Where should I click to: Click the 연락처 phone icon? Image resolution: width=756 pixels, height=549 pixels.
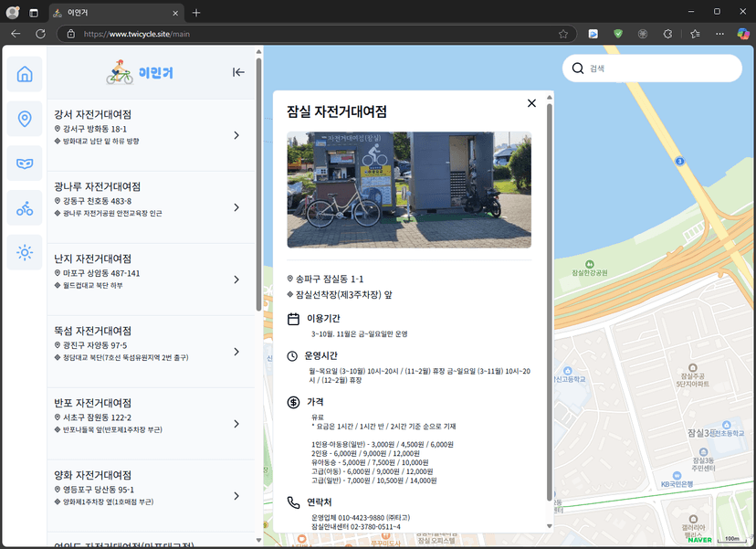tap(293, 502)
